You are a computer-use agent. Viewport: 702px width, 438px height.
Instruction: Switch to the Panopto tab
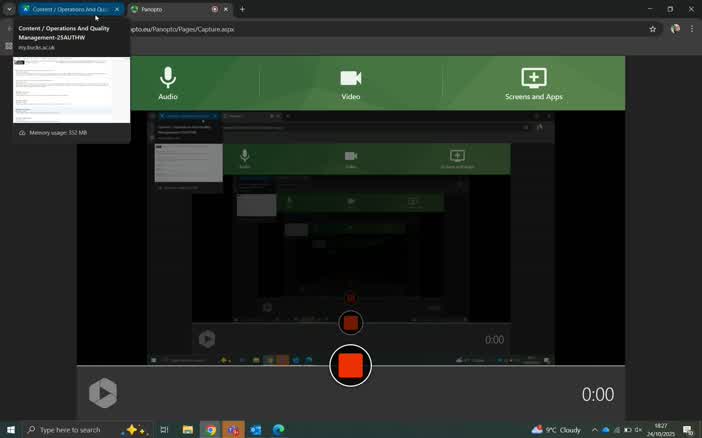tap(168, 9)
